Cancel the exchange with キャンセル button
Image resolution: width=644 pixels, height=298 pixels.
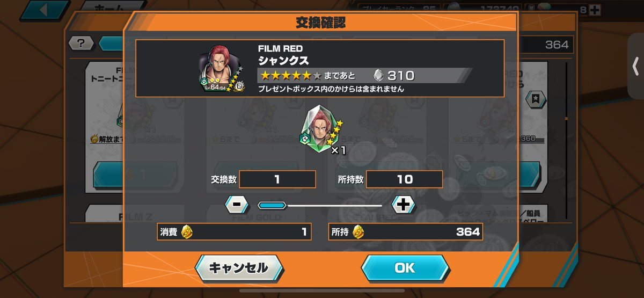238,267
